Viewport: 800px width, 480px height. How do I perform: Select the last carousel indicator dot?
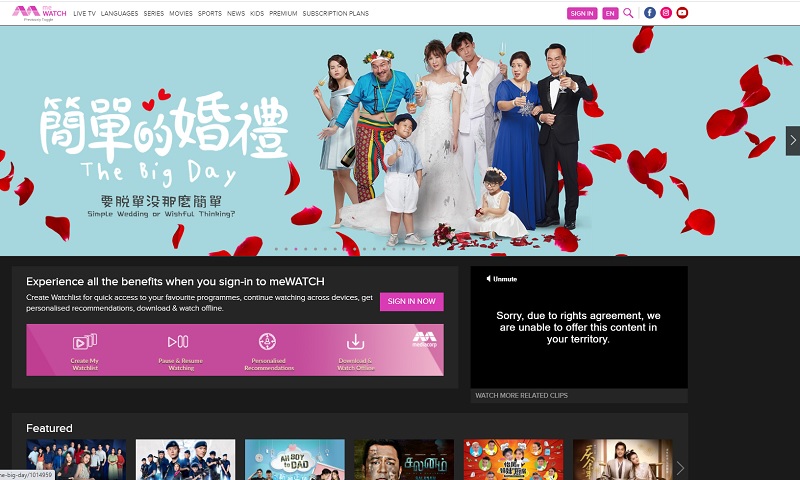click(423, 249)
